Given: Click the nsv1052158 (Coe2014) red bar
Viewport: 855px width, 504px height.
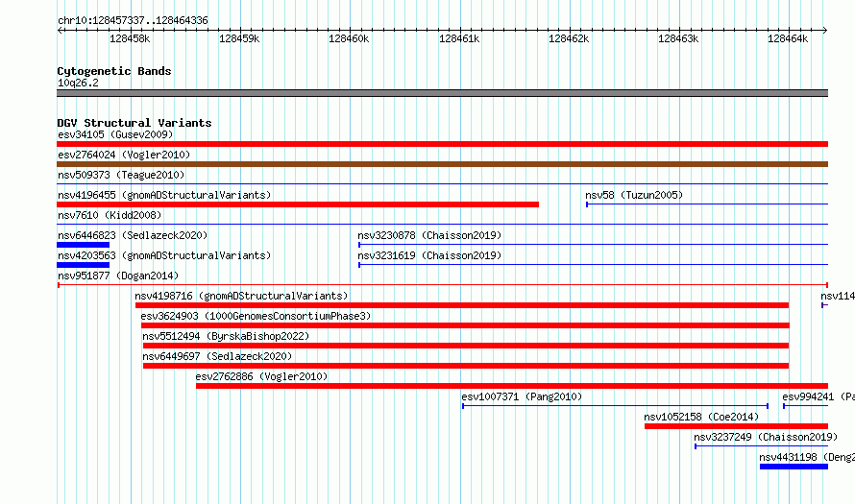Looking at the screenshot, I should [736, 426].
